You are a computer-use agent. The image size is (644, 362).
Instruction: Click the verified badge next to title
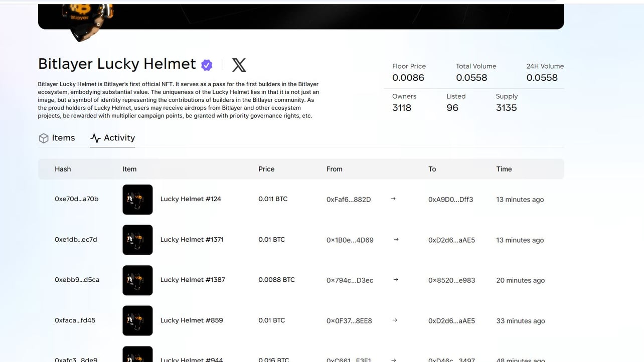(x=207, y=65)
